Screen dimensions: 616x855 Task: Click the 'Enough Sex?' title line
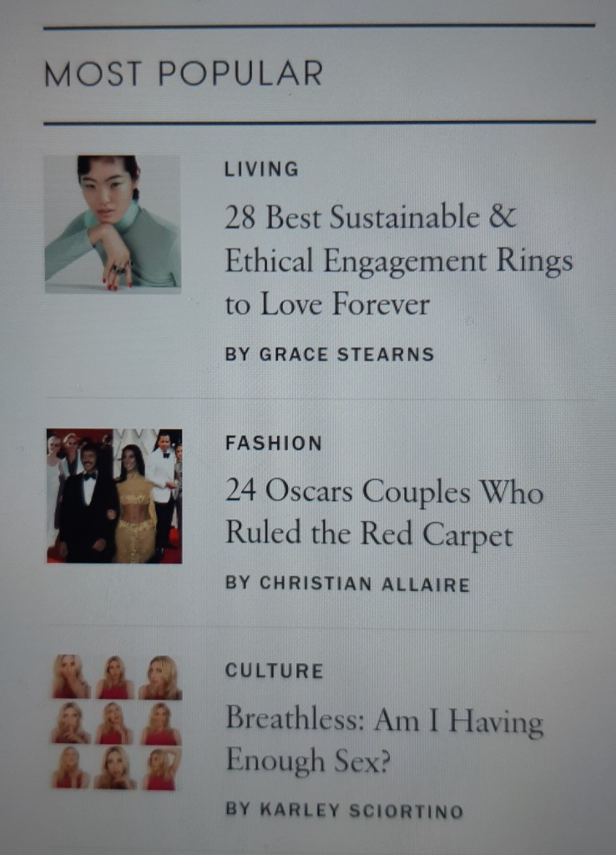(308, 760)
